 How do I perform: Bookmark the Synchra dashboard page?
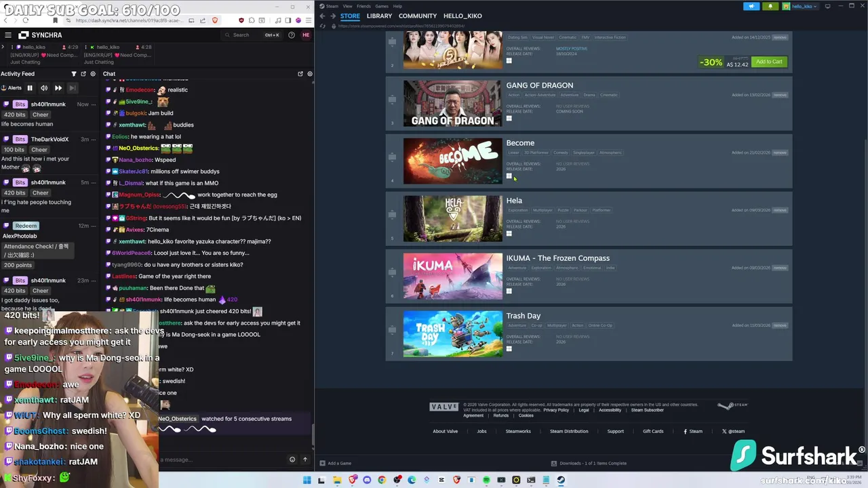[x=56, y=20]
